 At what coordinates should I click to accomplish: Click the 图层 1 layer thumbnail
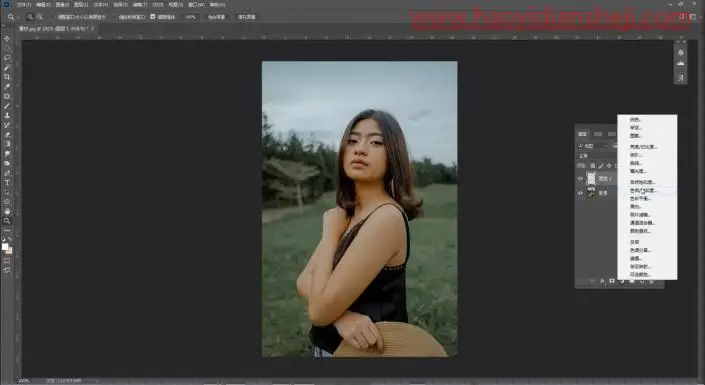tap(591, 179)
